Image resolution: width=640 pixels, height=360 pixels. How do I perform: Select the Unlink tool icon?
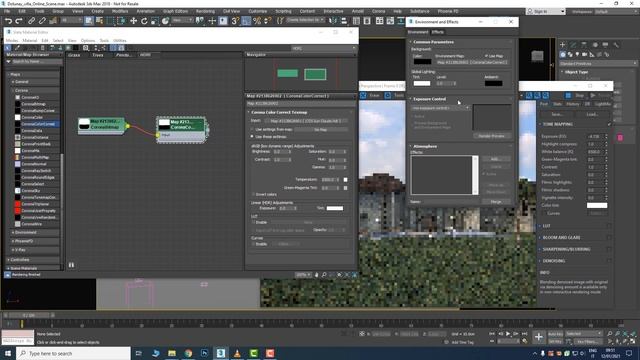[42, 21]
